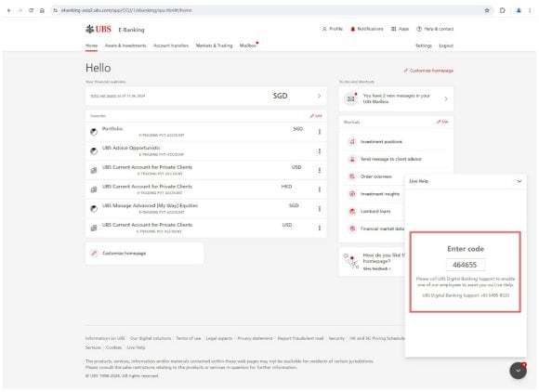
Task: Open Account transfers tab
Action: click(171, 46)
